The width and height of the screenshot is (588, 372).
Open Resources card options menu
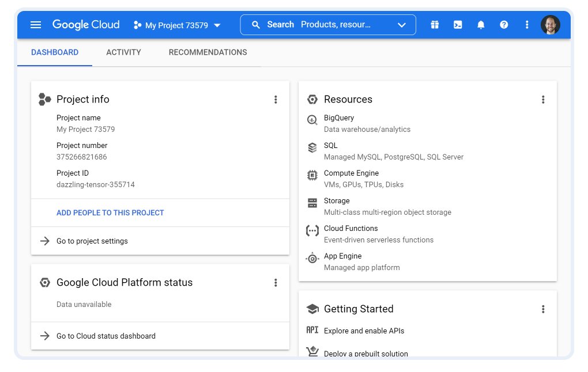pyautogui.click(x=543, y=100)
